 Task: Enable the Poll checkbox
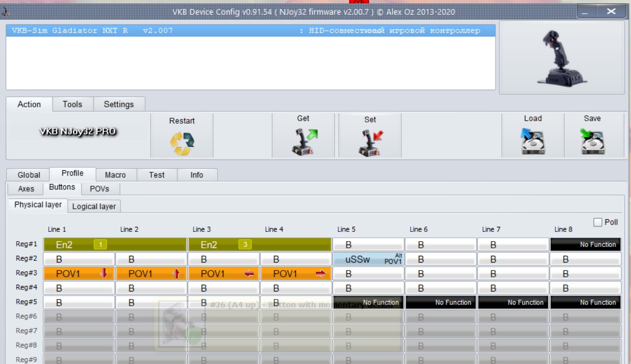pyautogui.click(x=598, y=222)
